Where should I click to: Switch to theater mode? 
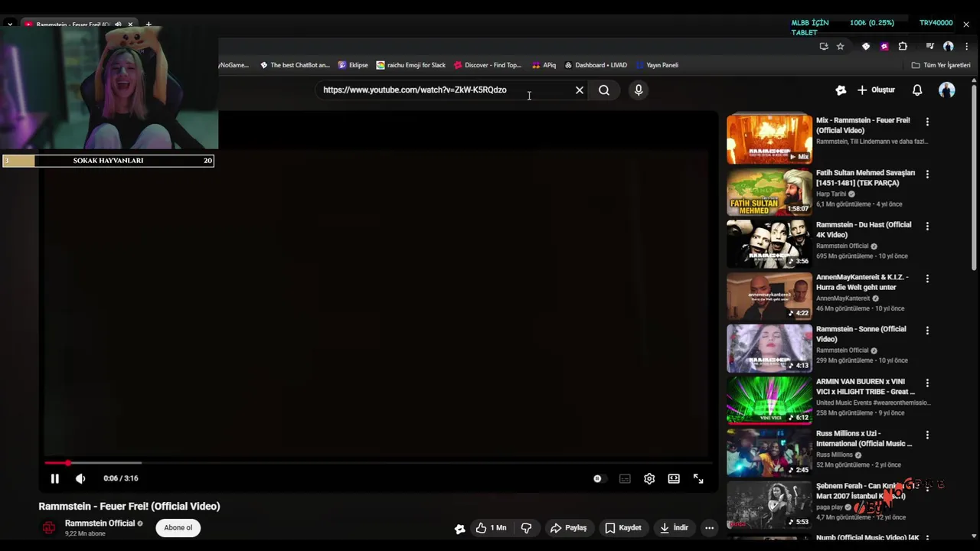674,478
